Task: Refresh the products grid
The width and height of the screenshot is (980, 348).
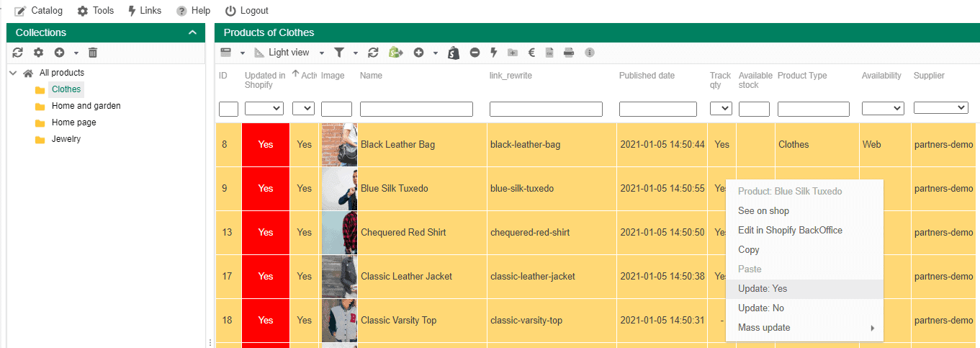Action: tap(373, 53)
